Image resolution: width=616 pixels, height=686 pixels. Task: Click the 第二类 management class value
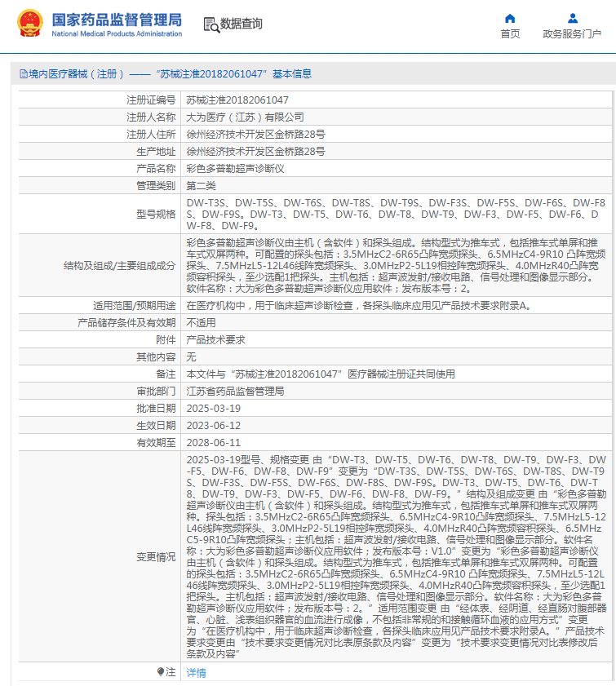tap(202, 185)
